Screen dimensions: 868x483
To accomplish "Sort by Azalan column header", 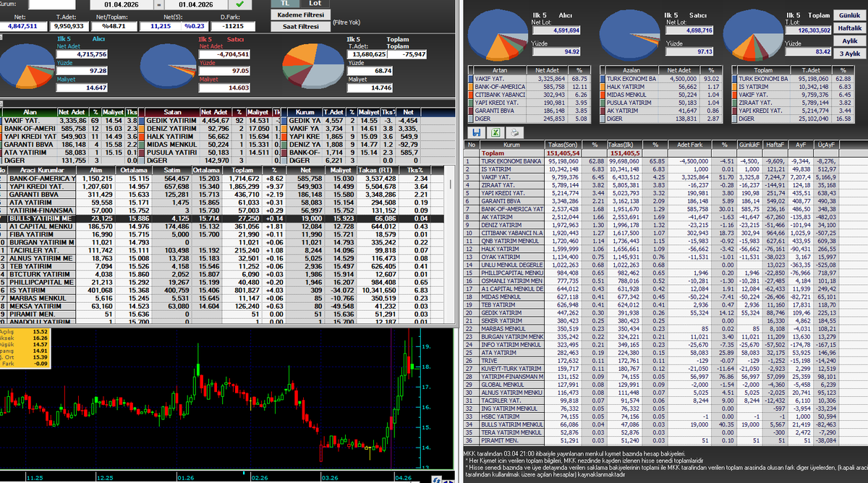I will (x=633, y=69).
